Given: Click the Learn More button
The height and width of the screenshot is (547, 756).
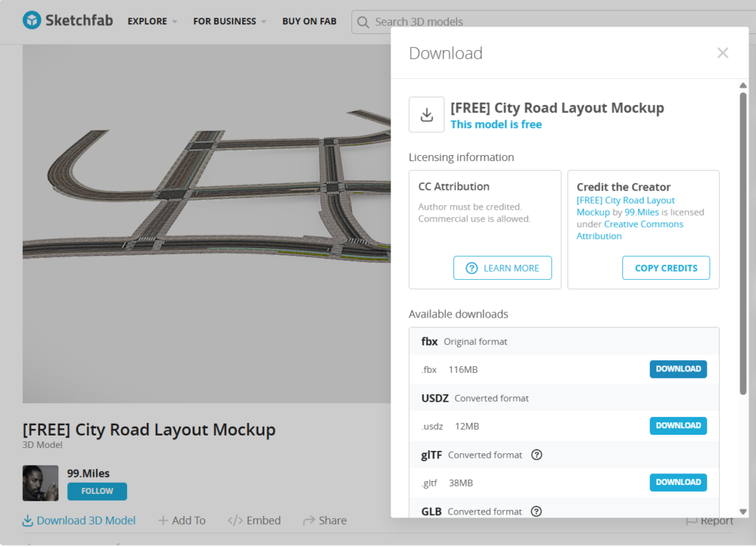Looking at the screenshot, I should pos(502,268).
